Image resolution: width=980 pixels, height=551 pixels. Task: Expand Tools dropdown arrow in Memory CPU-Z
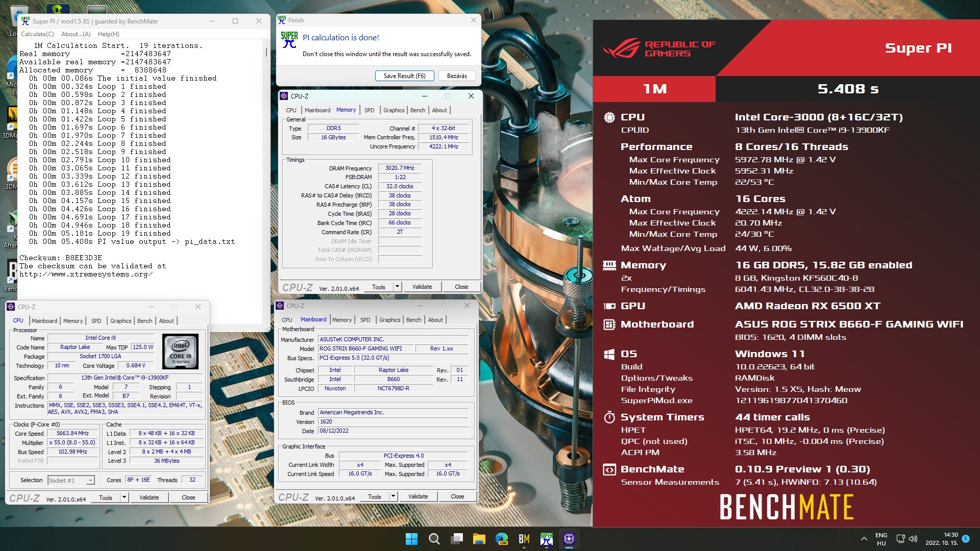coord(398,287)
